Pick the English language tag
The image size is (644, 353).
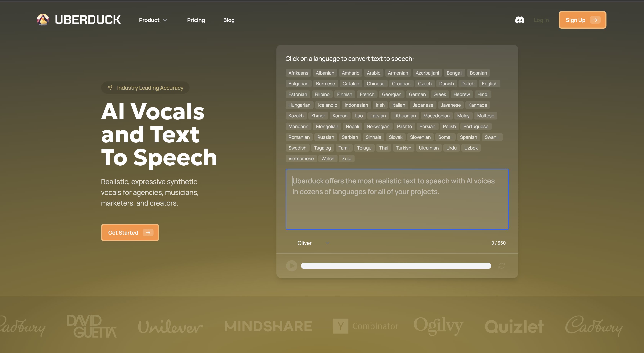[489, 84]
